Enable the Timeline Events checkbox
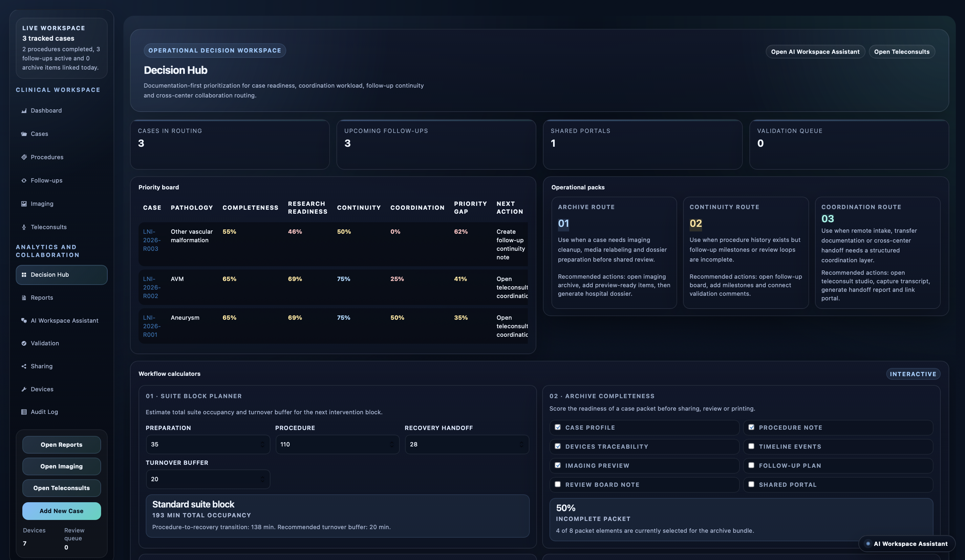The width and height of the screenshot is (965, 560). pos(751,446)
